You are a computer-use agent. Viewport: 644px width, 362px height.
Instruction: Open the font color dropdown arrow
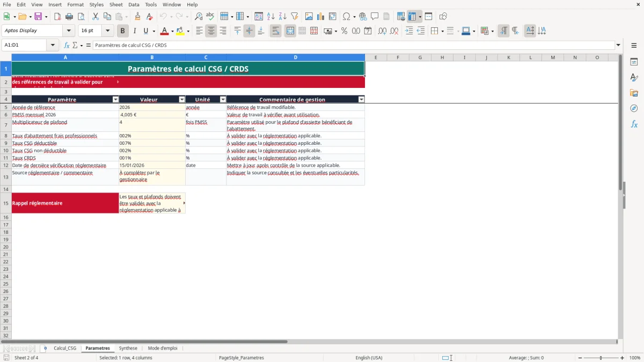pyautogui.click(x=172, y=31)
